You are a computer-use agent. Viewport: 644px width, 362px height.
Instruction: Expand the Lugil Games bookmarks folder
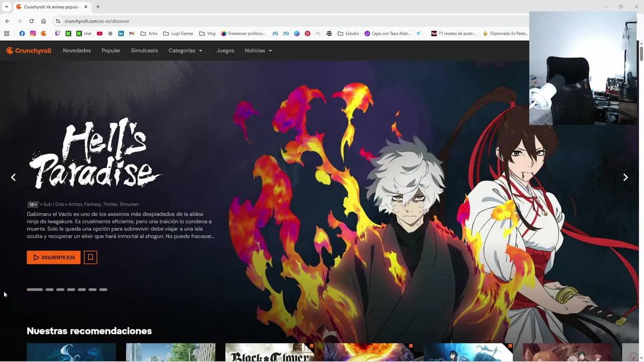(178, 34)
